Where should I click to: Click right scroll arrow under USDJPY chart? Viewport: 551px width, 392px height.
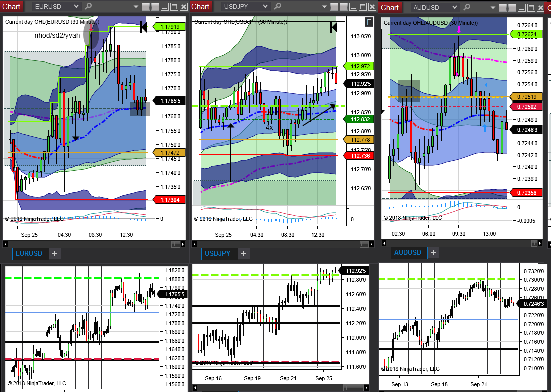[x=372, y=244]
